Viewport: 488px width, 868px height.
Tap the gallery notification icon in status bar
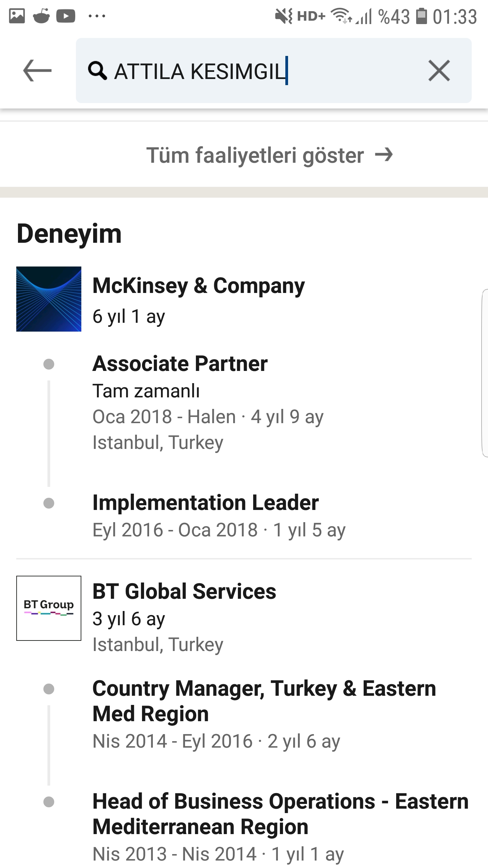17,16
